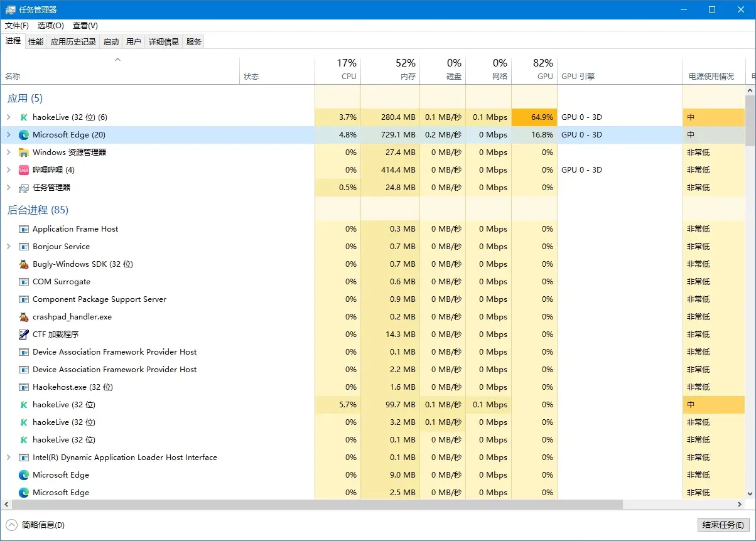The image size is (756, 541).
Task: Click the Task Manager title bar icon
Action: tap(11, 9)
